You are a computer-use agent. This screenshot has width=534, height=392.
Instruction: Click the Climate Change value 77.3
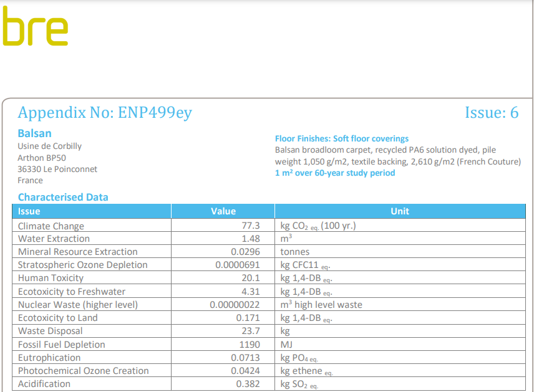click(x=251, y=226)
